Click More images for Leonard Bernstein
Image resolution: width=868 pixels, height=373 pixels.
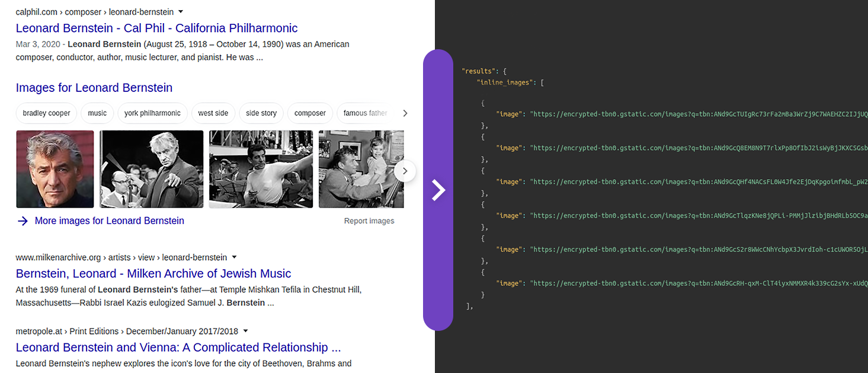click(x=109, y=220)
